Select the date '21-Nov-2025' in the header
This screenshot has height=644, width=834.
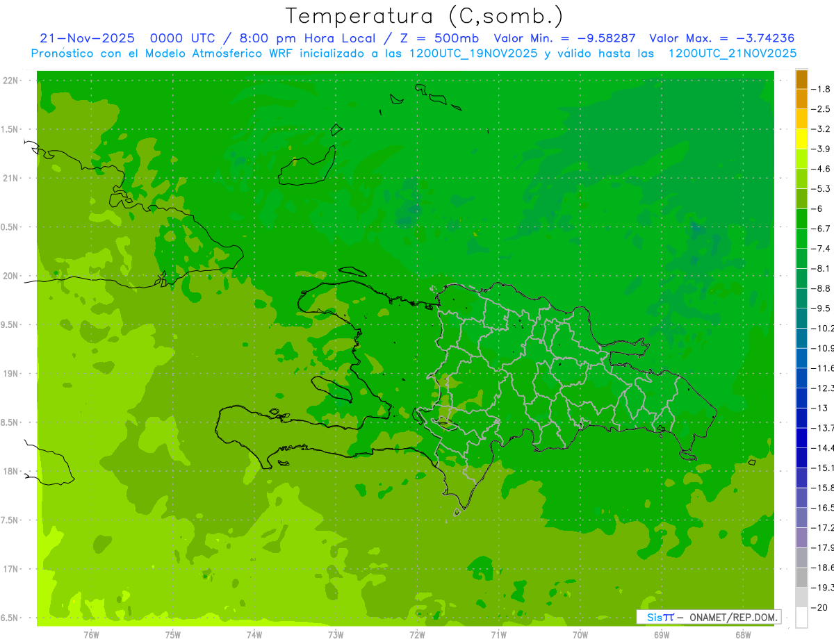[87, 38]
